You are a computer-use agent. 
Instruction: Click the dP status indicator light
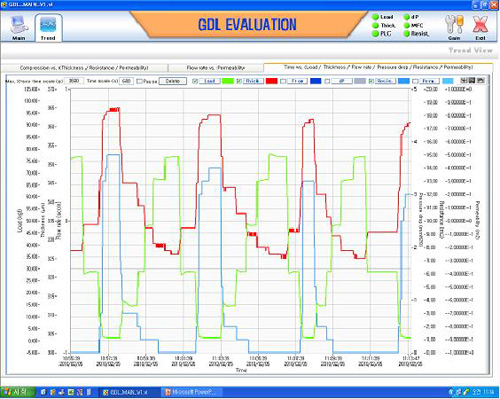tap(406, 17)
